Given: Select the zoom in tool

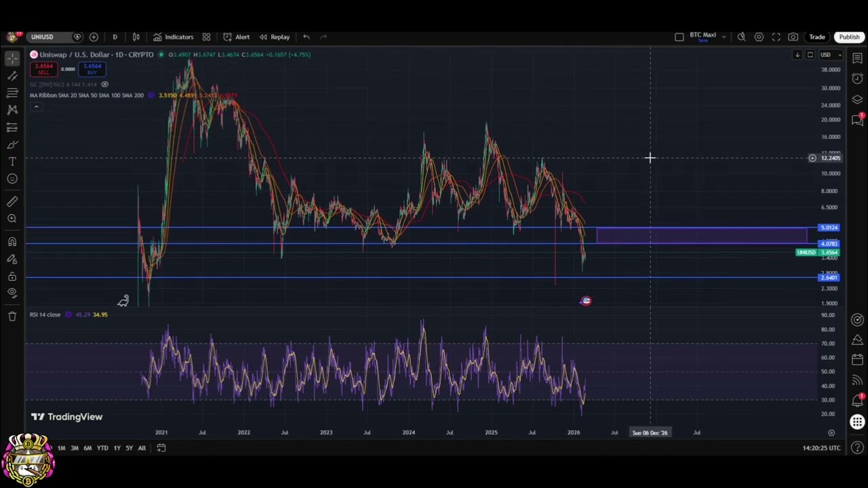Looking at the screenshot, I should [12, 218].
